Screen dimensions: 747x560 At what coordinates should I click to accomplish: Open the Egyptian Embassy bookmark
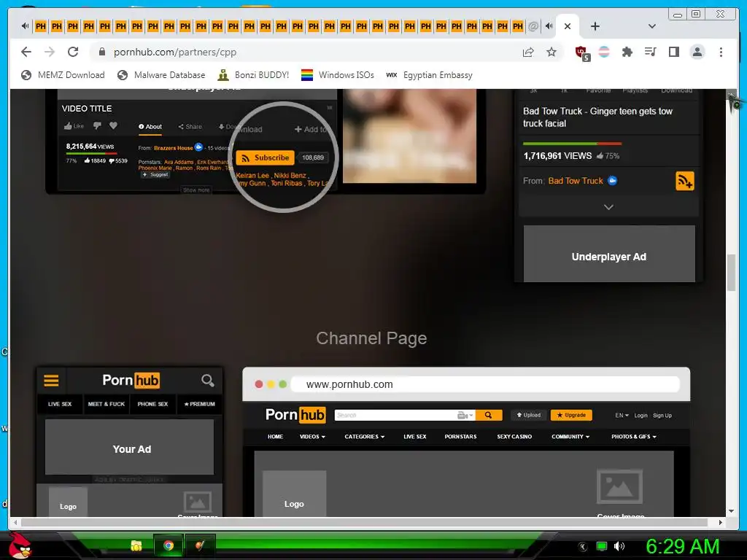[x=429, y=75]
